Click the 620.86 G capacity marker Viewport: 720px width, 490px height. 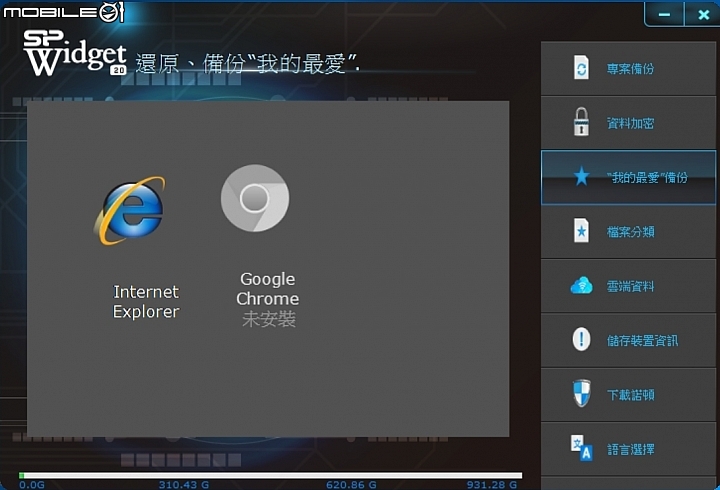coord(351,484)
